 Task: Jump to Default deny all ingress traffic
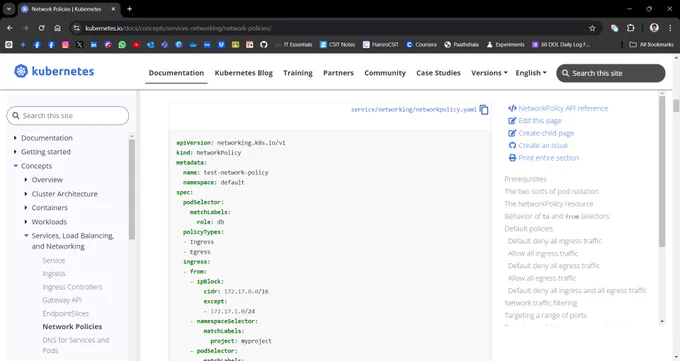click(555, 241)
